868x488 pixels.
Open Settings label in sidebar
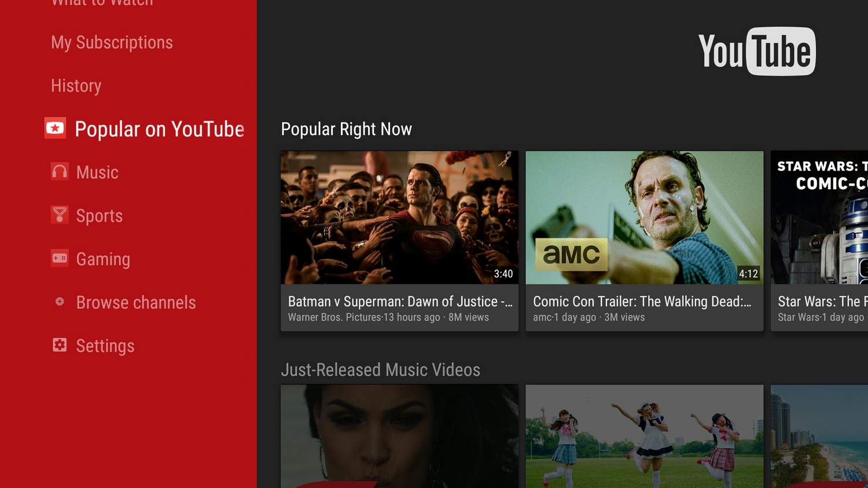tap(105, 346)
